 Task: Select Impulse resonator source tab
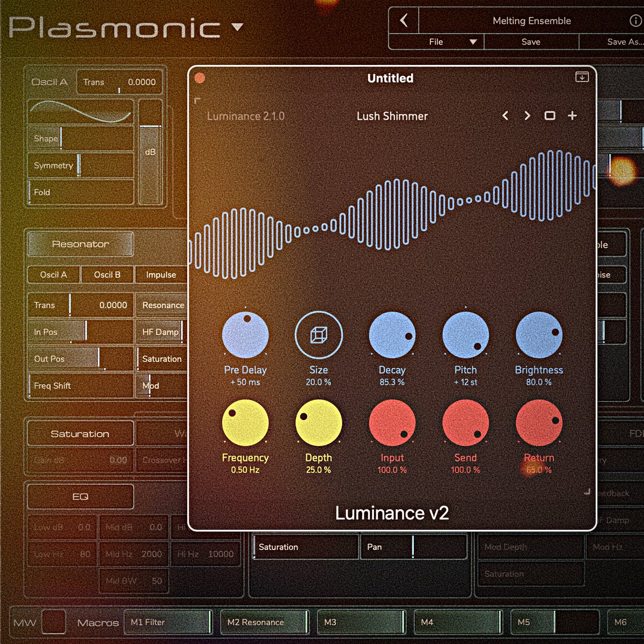(x=161, y=275)
